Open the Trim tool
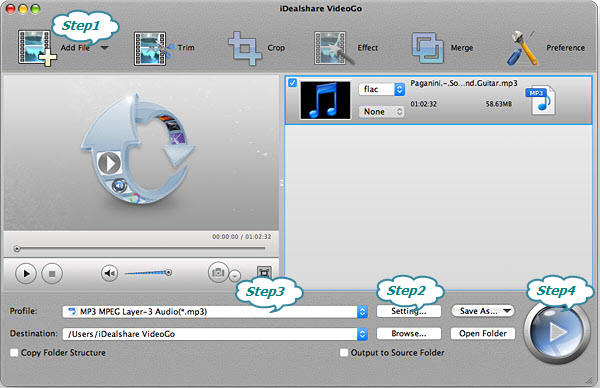 click(x=165, y=48)
